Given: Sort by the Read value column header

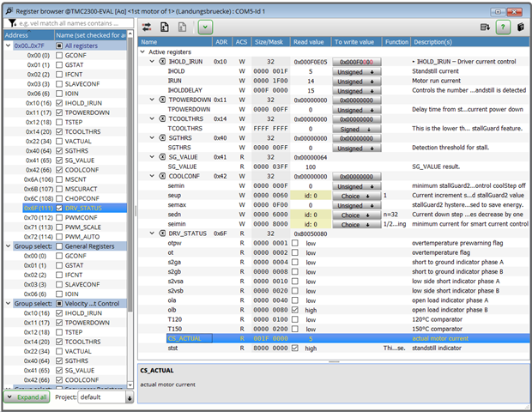Looking at the screenshot, I should pos(310,41).
